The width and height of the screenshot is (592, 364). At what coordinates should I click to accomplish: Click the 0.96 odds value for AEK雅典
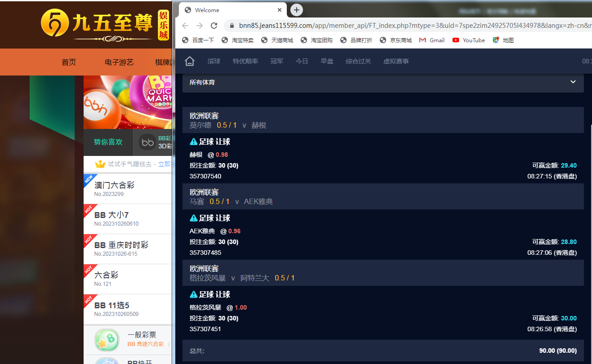point(235,231)
